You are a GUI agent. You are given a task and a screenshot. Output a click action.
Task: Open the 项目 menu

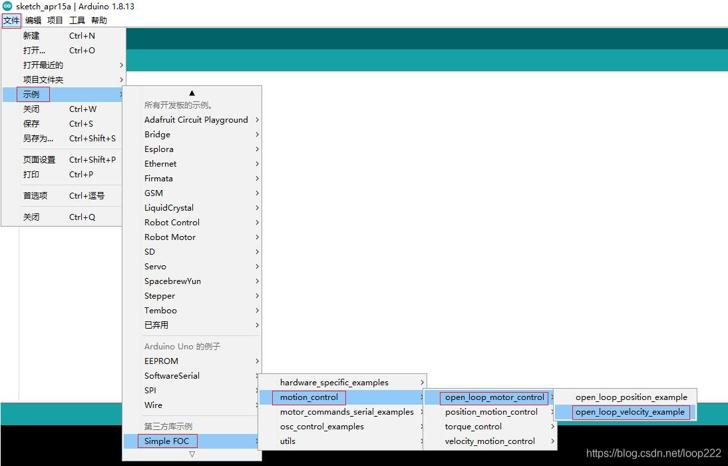tap(55, 20)
